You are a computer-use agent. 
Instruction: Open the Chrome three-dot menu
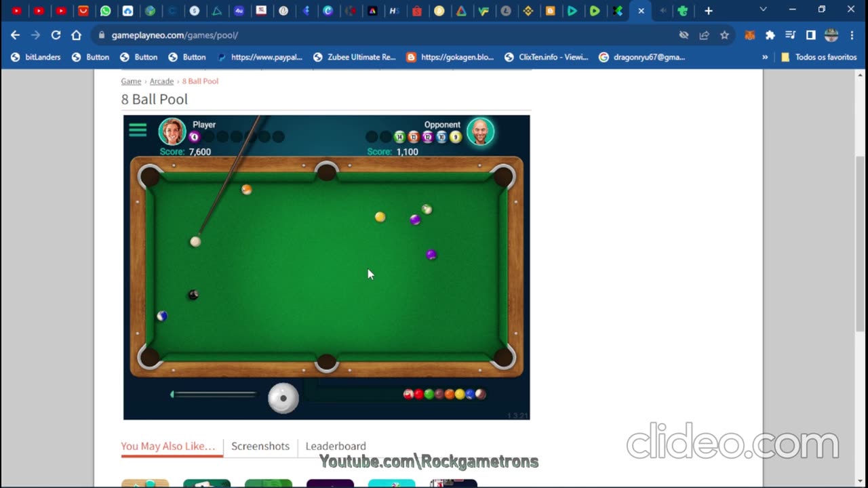click(x=852, y=35)
